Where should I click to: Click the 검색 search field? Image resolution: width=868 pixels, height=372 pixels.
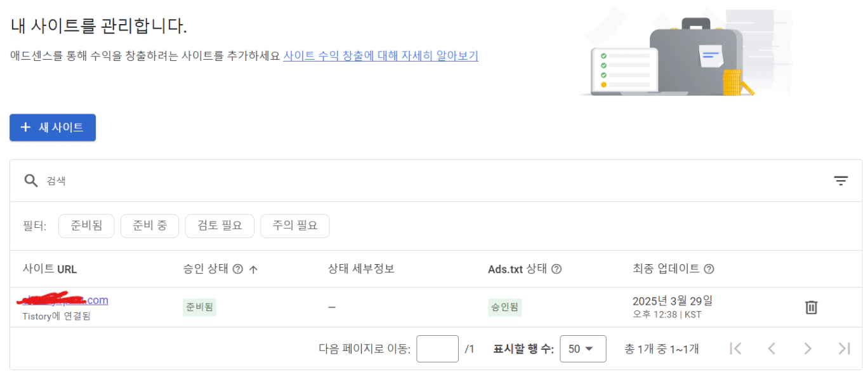point(381,181)
